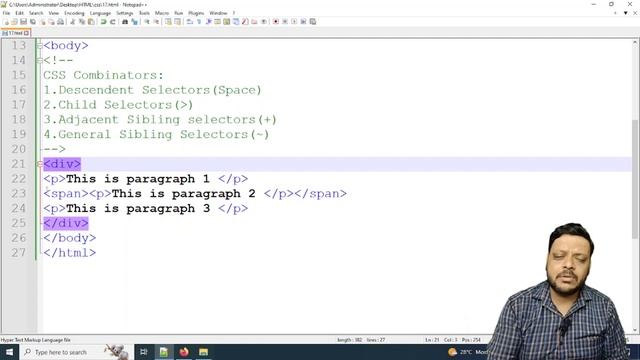640x360 pixels.
Task: Toggle synchronized vertical scrolling
Action: point(168,22)
